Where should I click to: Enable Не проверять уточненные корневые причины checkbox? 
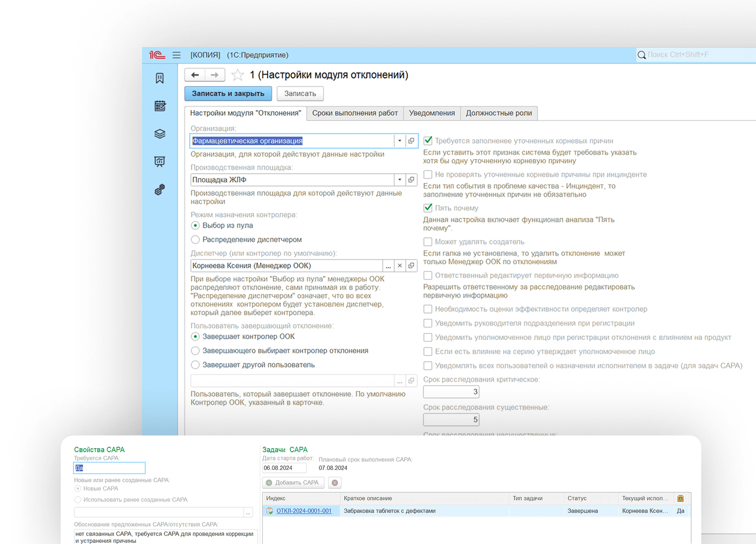[x=428, y=174]
